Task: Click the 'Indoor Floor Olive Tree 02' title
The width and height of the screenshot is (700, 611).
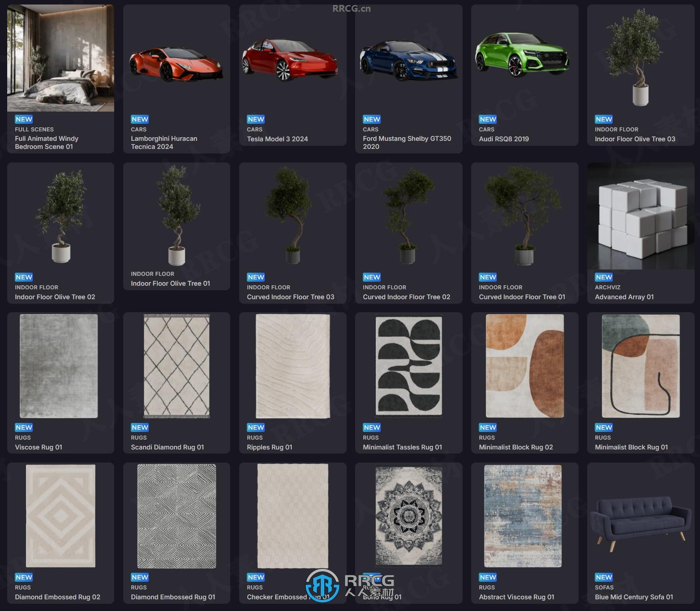Action: (x=55, y=297)
